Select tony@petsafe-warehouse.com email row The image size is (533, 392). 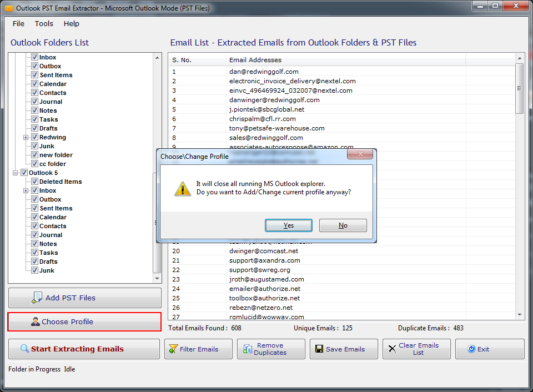[342, 128]
